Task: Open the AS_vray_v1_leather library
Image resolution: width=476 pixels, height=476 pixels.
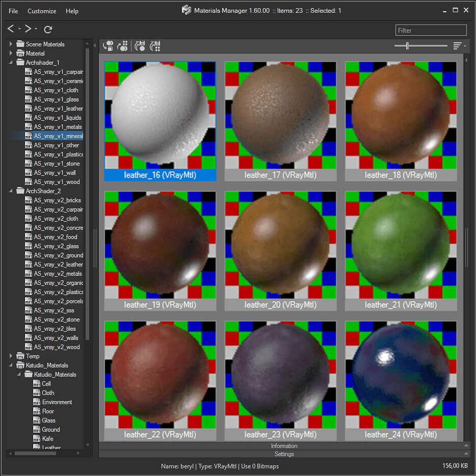Action: (x=54, y=109)
